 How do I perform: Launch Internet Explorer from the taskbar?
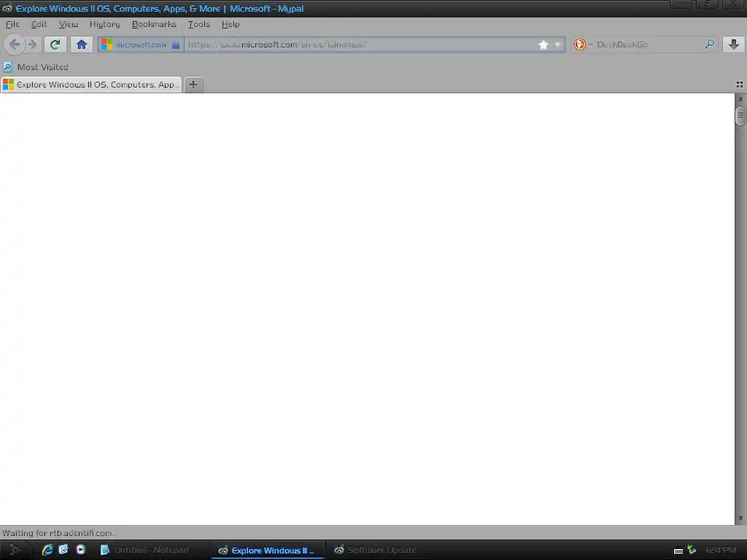pyautogui.click(x=47, y=550)
